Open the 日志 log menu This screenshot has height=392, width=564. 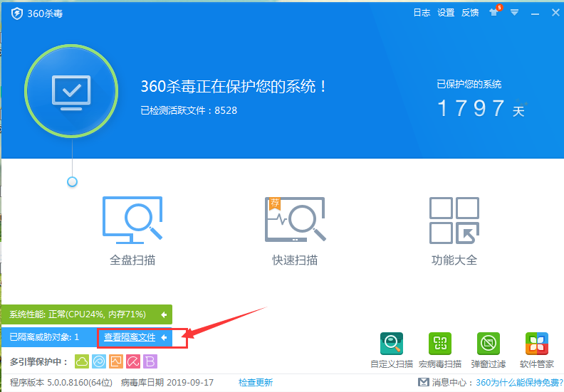[x=422, y=13]
